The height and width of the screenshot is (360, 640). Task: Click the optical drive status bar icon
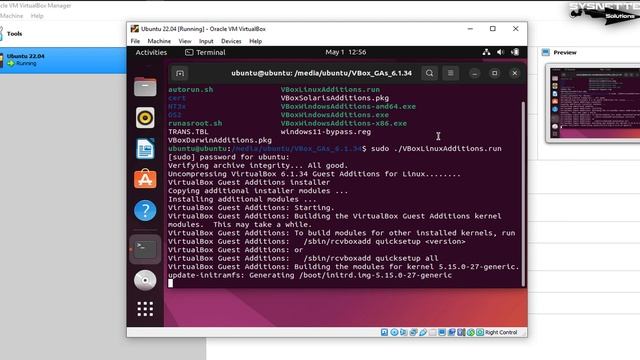(x=394, y=332)
